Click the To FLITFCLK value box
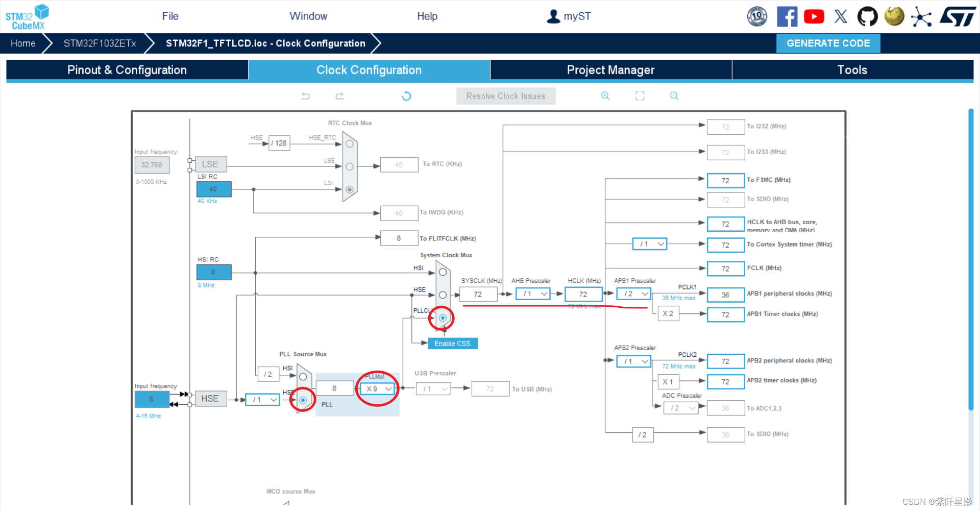The image size is (980, 511). tap(399, 238)
